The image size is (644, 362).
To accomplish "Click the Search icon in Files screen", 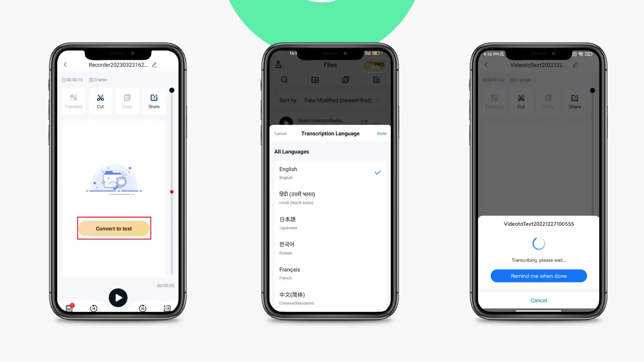I will (x=284, y=79).
